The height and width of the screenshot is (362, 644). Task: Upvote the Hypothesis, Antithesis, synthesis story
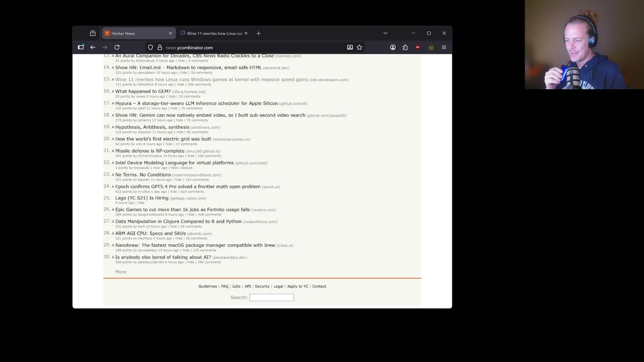coord(113,127)
